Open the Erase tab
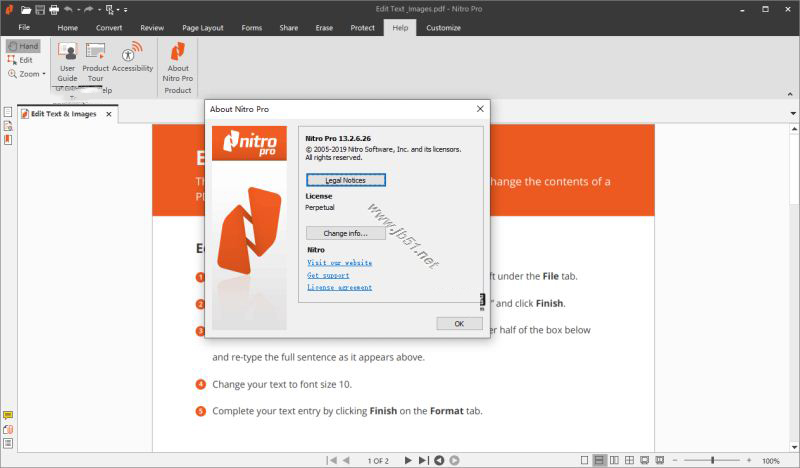 324,28
